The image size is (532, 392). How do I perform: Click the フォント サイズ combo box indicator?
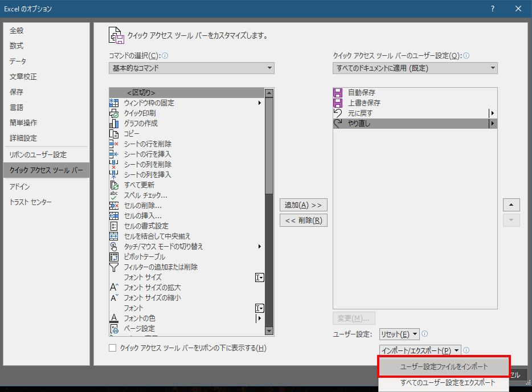click(x=260, y=277)
